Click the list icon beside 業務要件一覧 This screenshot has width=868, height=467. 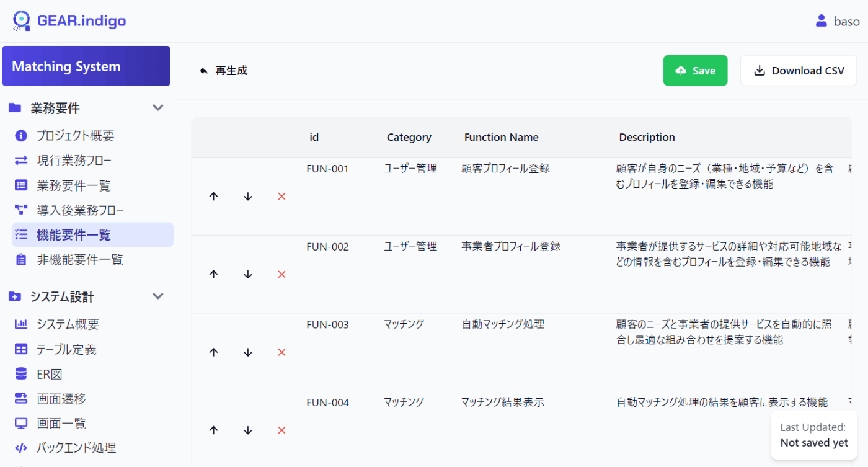pos(21,185)
